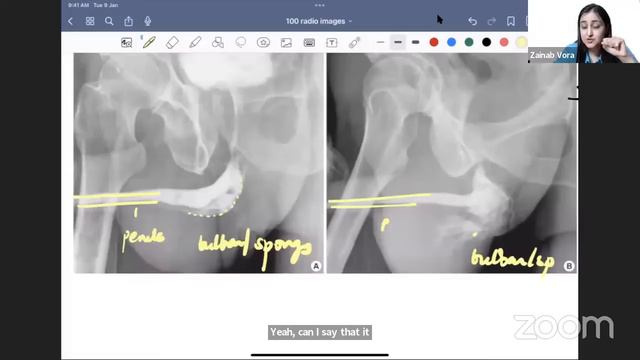
Task: Expand the '100 radio images' title dropdown
Action: 318,21
